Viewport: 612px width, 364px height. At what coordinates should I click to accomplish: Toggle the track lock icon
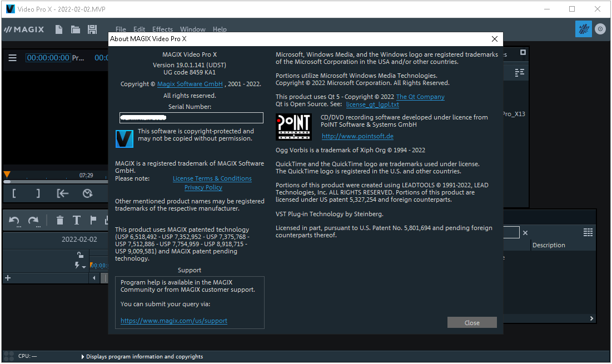(80, 255)
